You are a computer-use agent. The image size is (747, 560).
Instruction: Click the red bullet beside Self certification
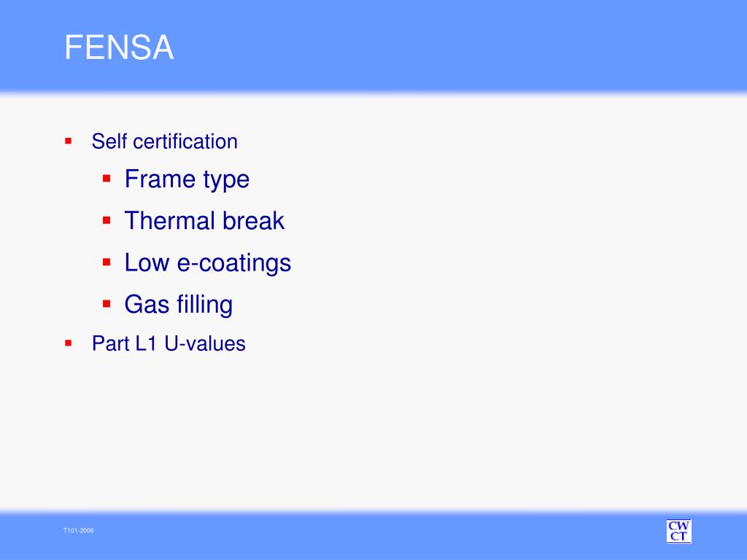point(68,141)
